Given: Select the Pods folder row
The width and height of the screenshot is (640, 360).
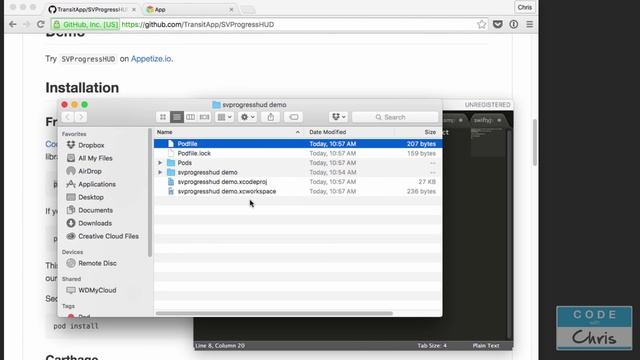Looking at the screenshot, I should click(x=298, y=163).
